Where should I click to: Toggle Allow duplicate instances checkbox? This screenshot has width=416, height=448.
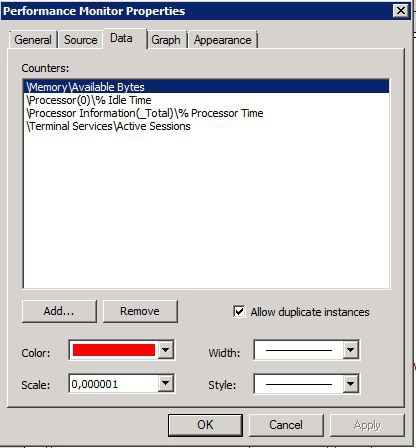tap(239, 311)
